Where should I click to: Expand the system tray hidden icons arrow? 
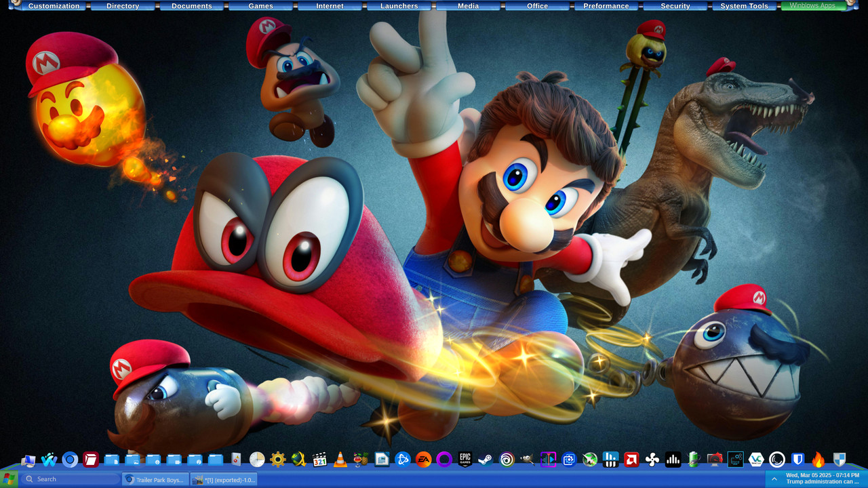774,479
